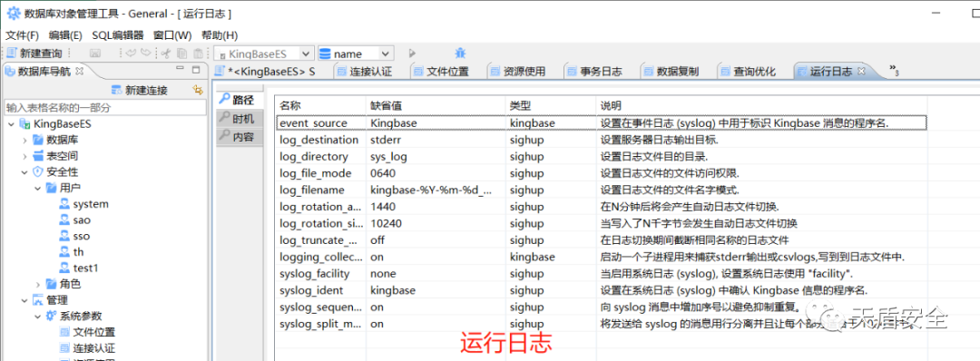Collapse the 安全性 tree node
Screen dimensions: 980x361
click(24, 171)
